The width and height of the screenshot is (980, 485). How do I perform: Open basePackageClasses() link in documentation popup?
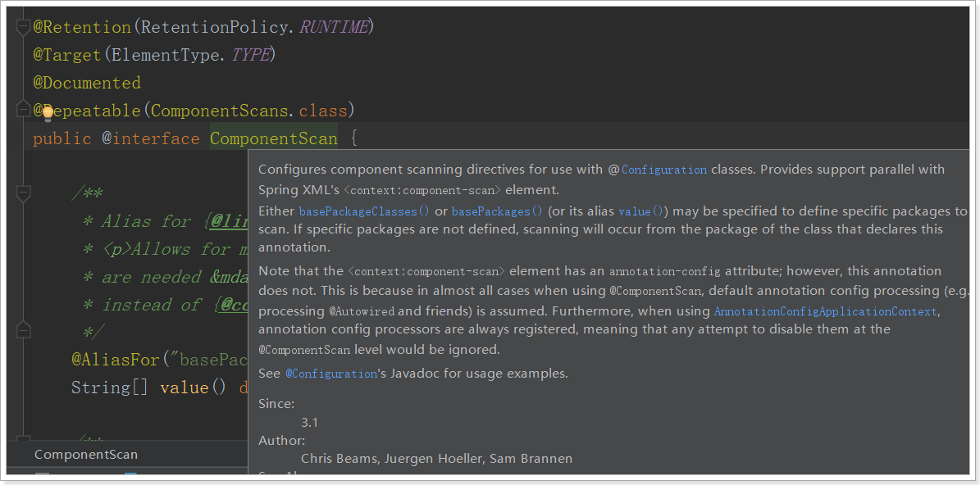point(363,211)
